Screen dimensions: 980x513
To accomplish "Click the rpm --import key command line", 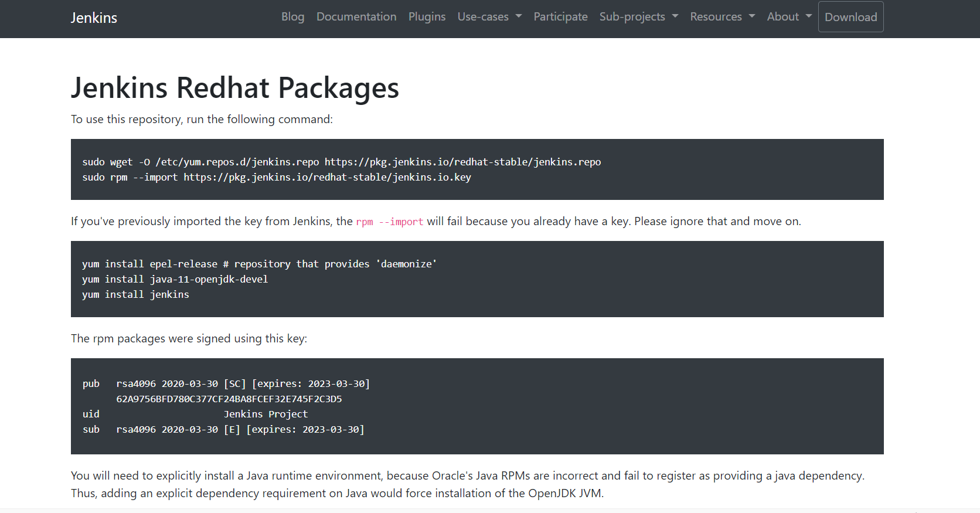I will (277, 177).
